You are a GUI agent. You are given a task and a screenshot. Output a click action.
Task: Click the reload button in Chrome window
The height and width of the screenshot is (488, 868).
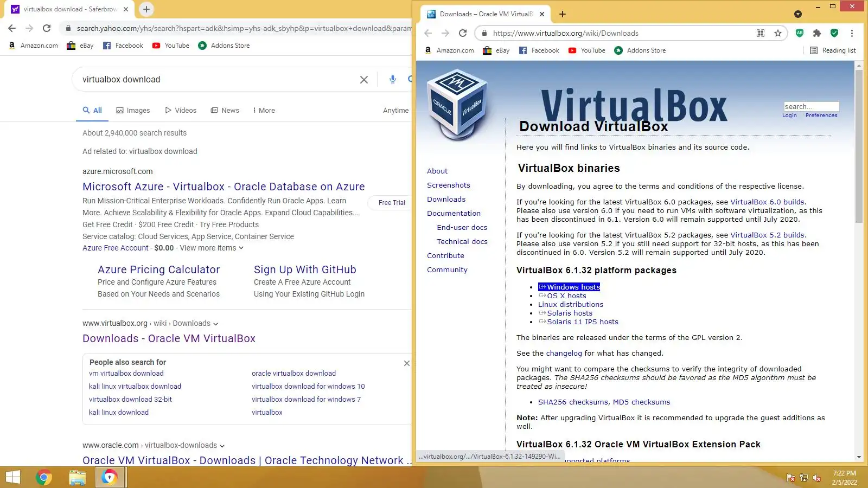pos(463,33)
